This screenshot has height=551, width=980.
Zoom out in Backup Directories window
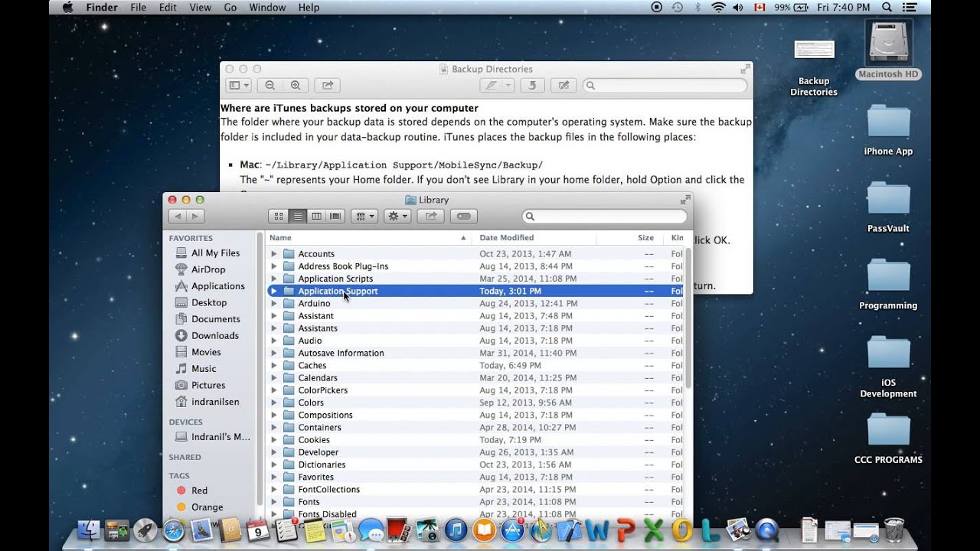(x=270, y=86)
